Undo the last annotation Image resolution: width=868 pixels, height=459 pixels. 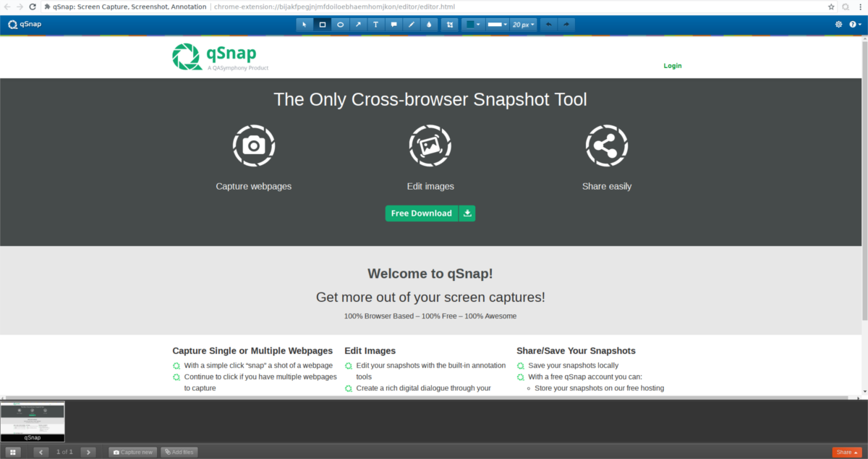(x=549, y=24)
